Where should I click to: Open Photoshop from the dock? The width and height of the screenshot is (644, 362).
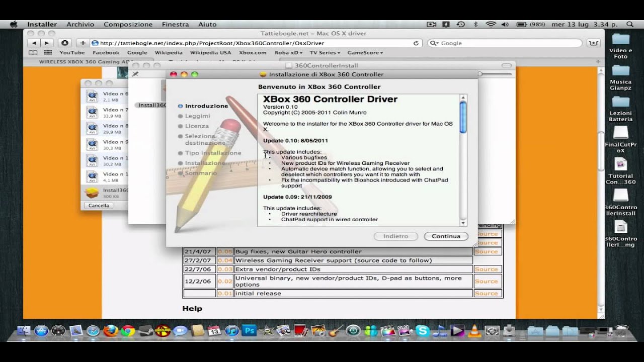pos(249,330)
